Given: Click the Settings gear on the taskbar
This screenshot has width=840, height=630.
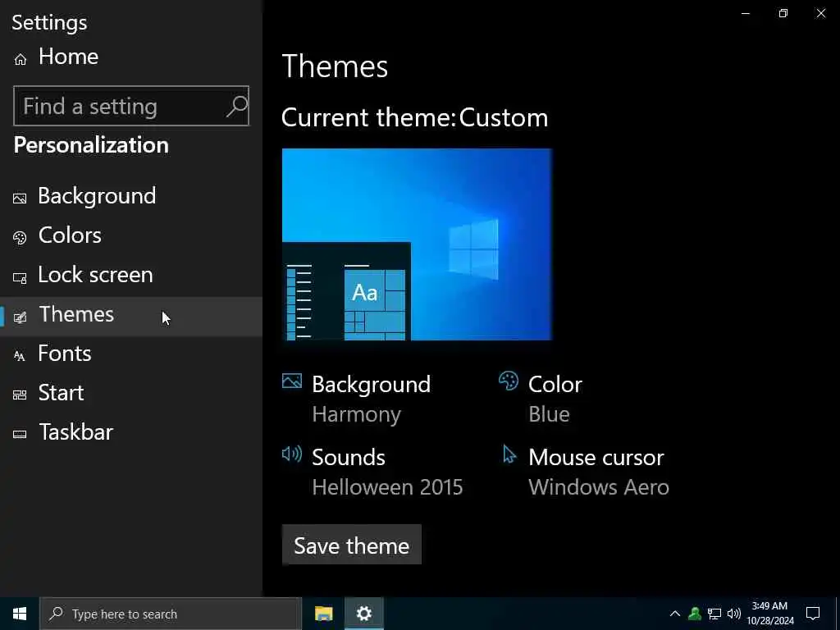Looking at the screenshot, I should coord(363,614).
